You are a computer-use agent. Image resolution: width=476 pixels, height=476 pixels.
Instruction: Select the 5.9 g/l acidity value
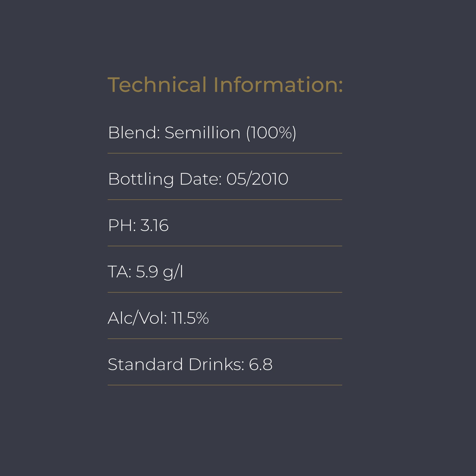point(159,272)
